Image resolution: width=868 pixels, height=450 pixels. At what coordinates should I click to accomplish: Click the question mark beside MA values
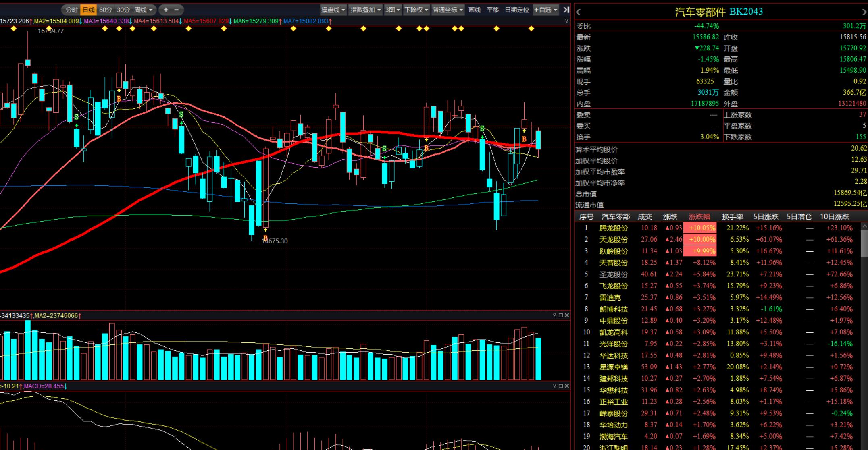coord(566,21)
